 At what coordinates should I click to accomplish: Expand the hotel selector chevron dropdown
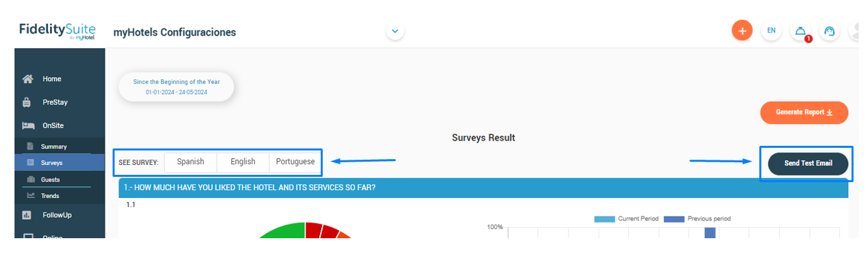tap(395, 31)
